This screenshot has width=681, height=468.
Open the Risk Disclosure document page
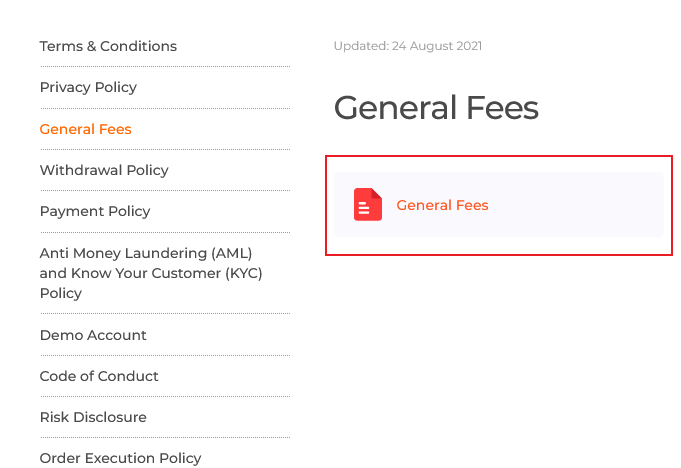[93, 417]
